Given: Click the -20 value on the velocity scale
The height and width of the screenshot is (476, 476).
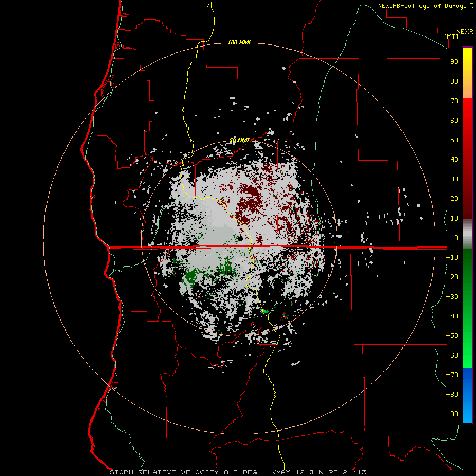Looking at the screenshot, I should [452, 277].
